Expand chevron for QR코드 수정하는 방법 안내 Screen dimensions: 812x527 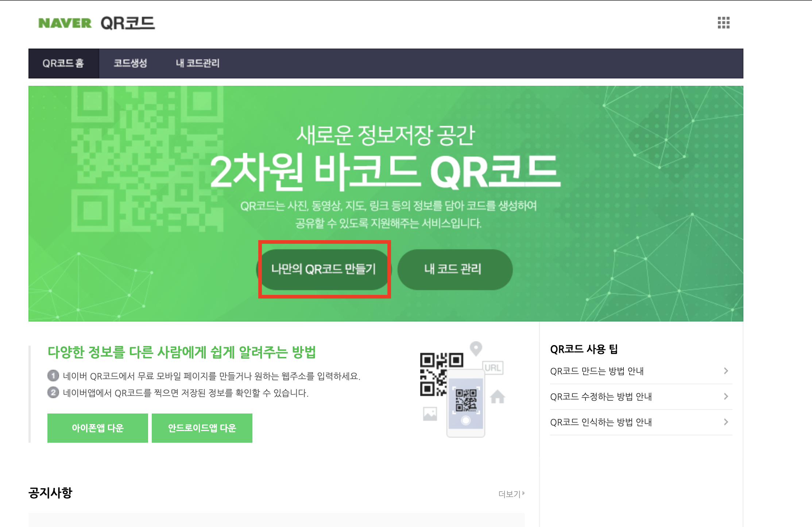pyautogui.click(x=726, y=396)
